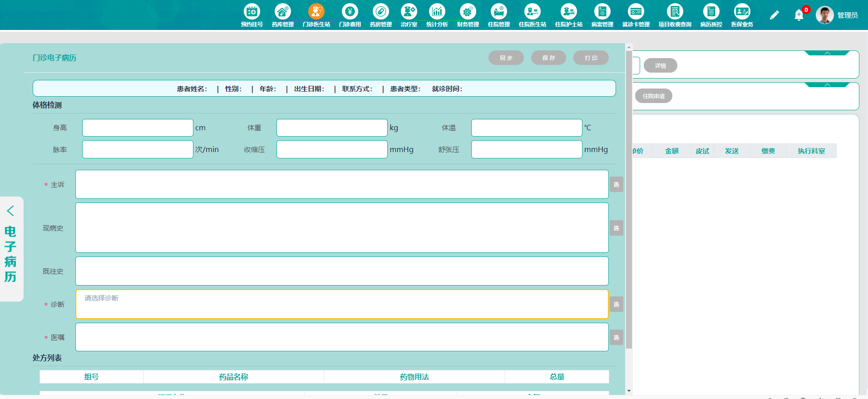Click the 缴费 column header

768,151
